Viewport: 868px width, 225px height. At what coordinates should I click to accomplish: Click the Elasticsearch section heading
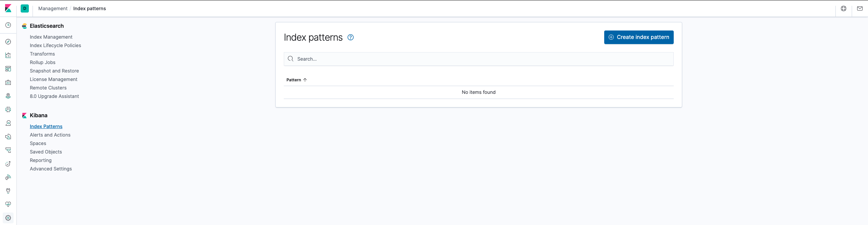click(47, 26)
